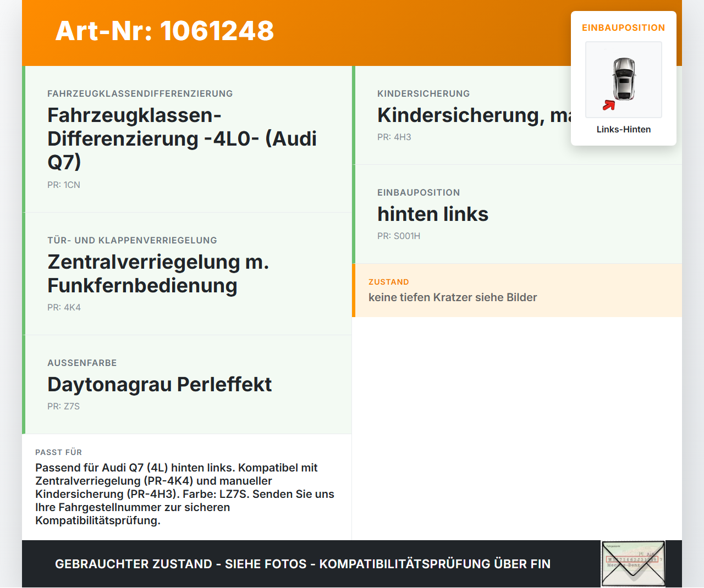Viewport: 704px width, 588px height.
Task: Click the TÜR- UND KLAPPENVERRIEGELUNG label
Action: [x=132, y=240]
